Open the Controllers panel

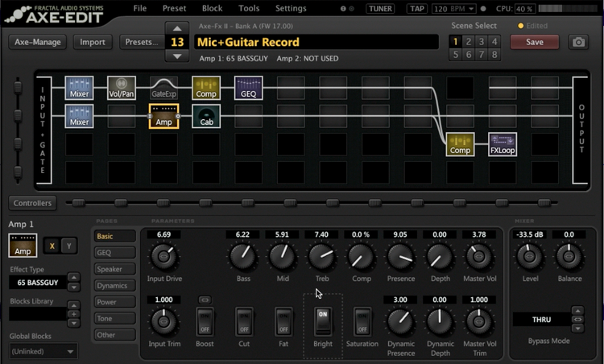click(32, 203)
